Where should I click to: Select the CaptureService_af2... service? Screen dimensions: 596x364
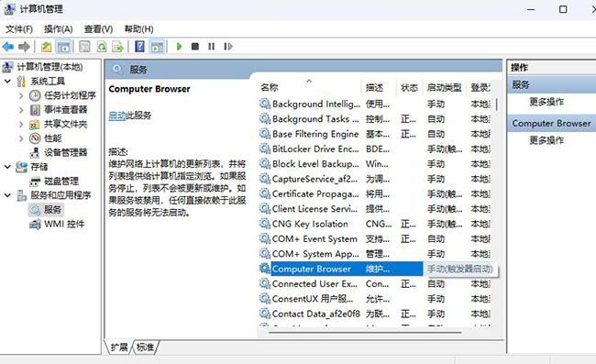374,179
